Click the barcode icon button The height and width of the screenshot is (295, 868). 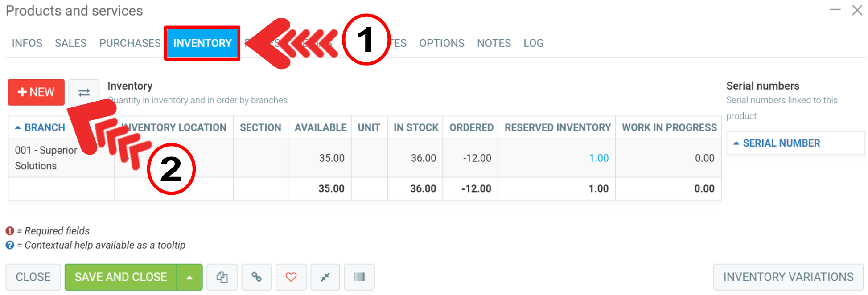point(359,277)
